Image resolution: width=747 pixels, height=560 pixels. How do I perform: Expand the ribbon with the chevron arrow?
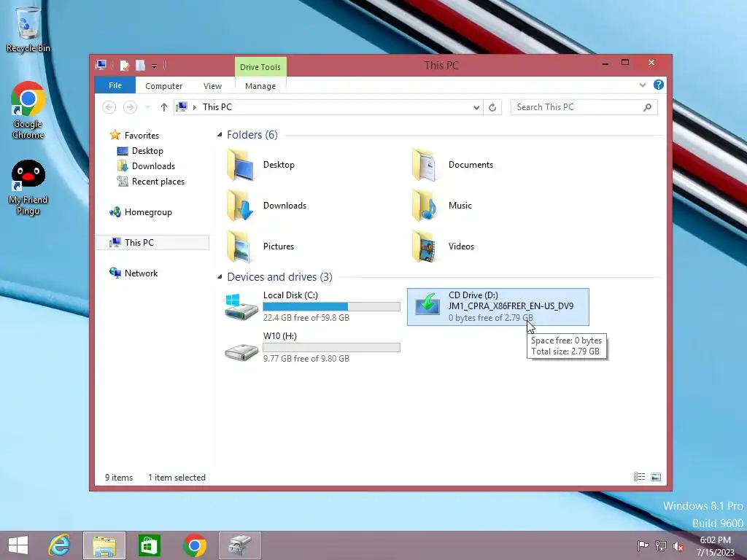pos(643,85)
